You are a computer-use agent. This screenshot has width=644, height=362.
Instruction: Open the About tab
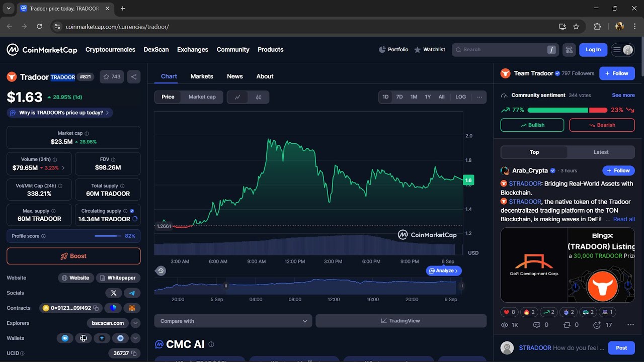[x=265, y=76]
